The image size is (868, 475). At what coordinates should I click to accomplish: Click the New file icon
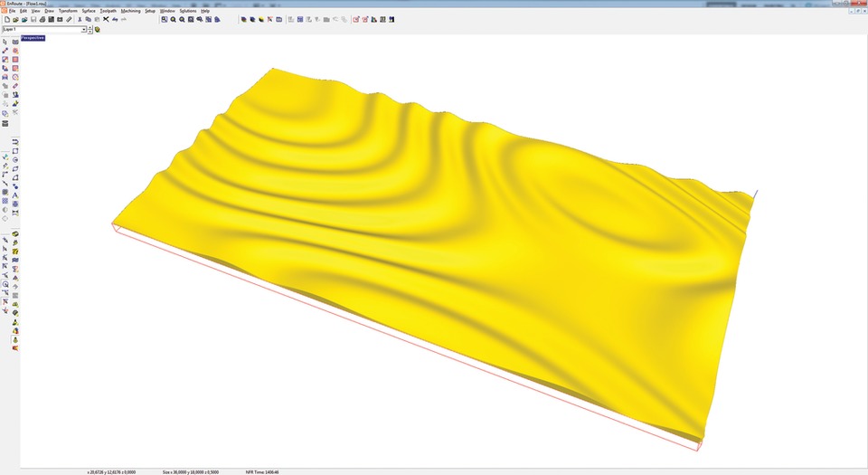point(5,19)
